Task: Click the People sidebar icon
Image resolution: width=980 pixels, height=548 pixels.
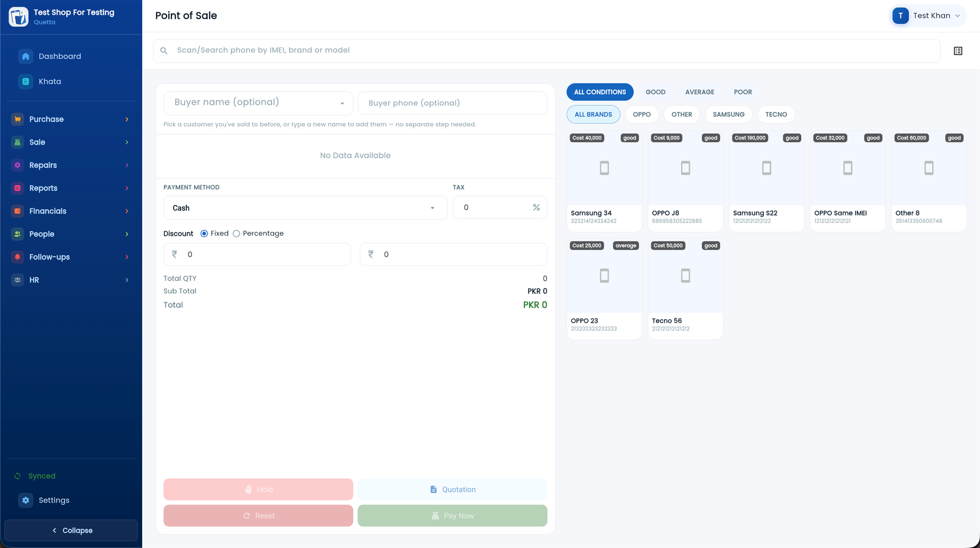Action: tap(17, 234)
